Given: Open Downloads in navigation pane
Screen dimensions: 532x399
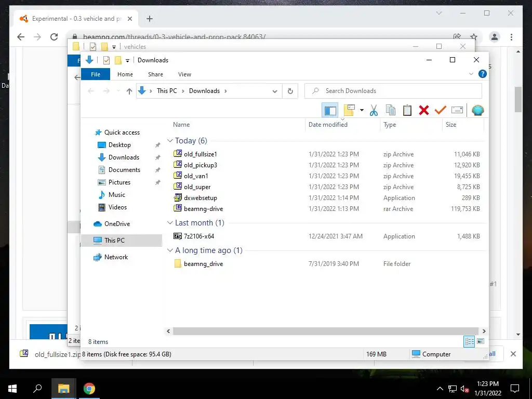Looking at the screenshot, I should (x=124, y=157).
